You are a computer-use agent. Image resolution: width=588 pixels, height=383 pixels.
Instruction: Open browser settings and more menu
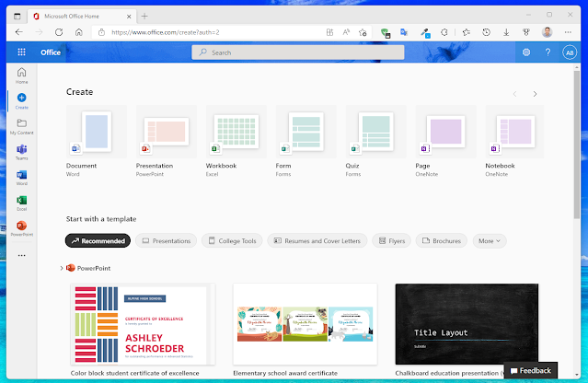(x=568, y=32)
